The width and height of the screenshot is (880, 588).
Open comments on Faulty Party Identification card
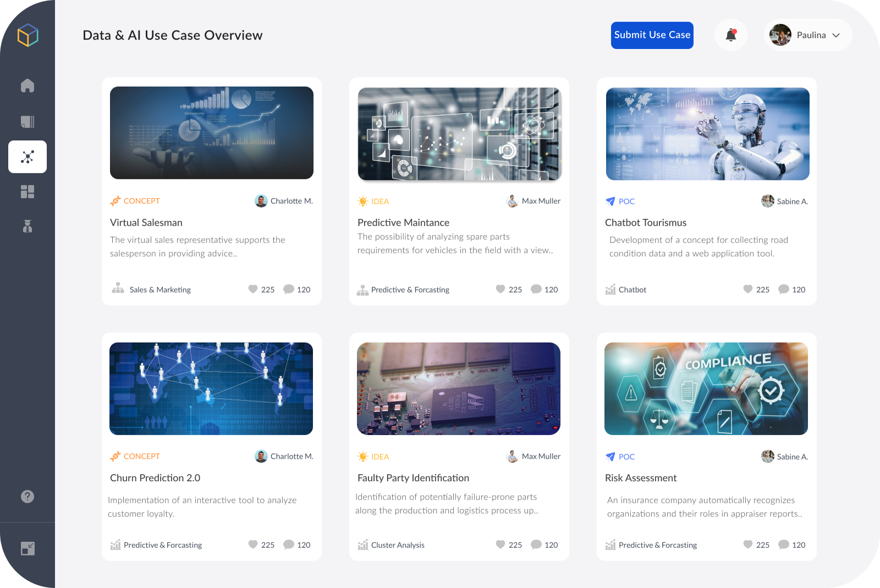point(536,545)
